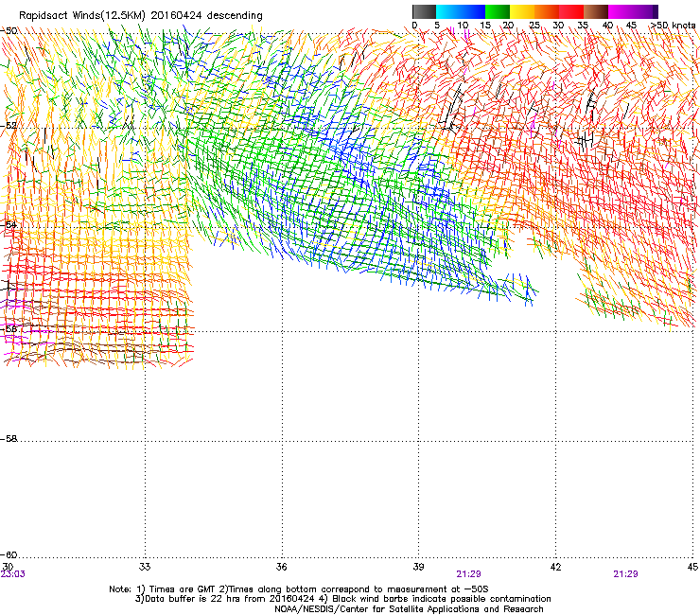The width and height of the screenshot is (700, 615).
Task: Click the cyan 5-10 knots legend swatch
Action: (448, 11)
